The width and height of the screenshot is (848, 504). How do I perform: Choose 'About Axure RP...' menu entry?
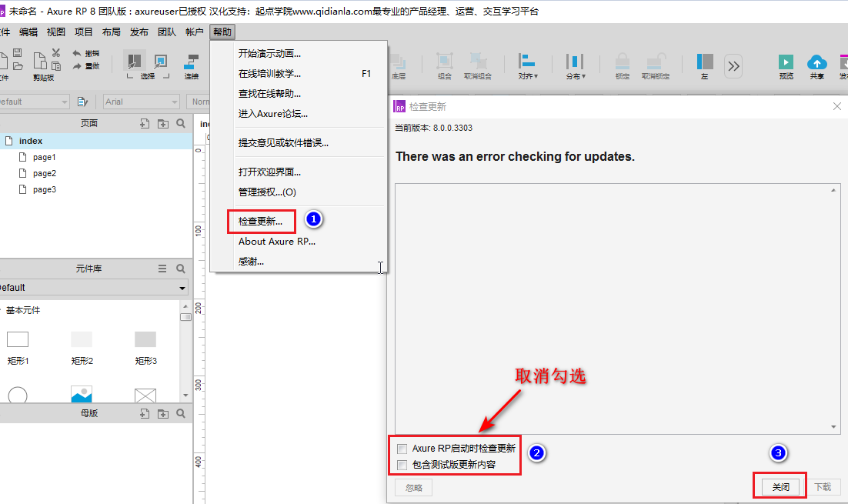pyautogui.click(x=276, y=241)
